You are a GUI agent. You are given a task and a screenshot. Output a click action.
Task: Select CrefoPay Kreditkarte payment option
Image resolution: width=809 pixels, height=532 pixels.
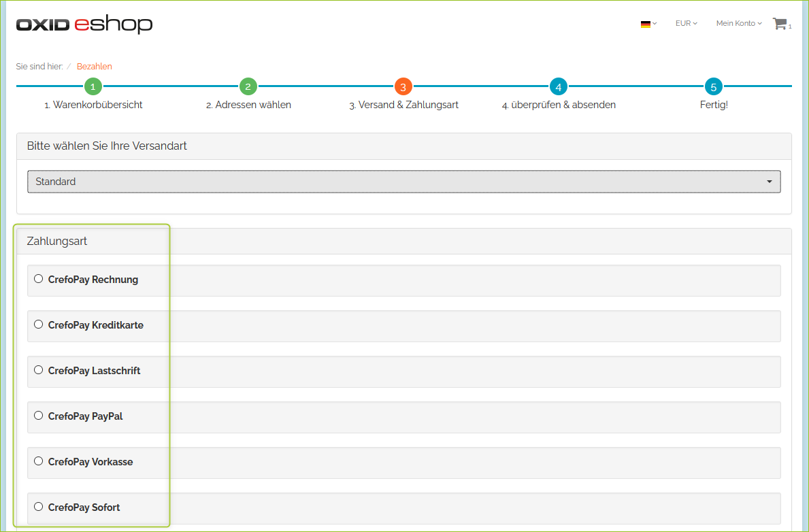point(38,325)
